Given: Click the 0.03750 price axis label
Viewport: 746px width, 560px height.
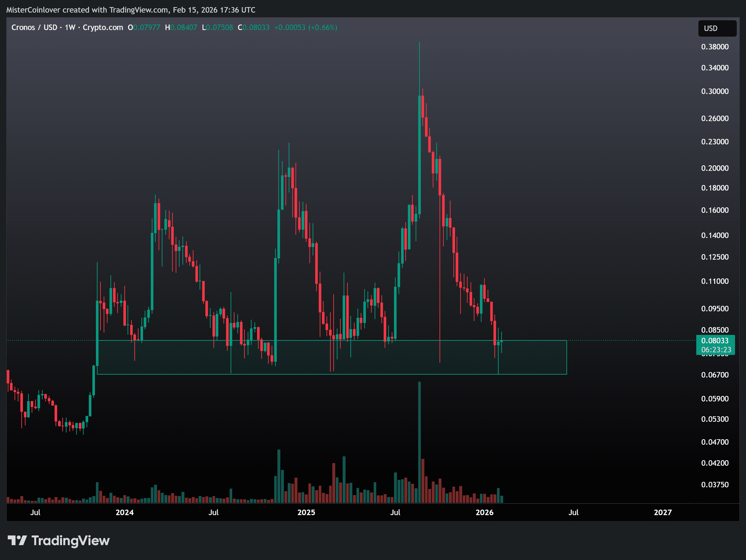Looking at the screenshot, I should click(x=715, y=484).
